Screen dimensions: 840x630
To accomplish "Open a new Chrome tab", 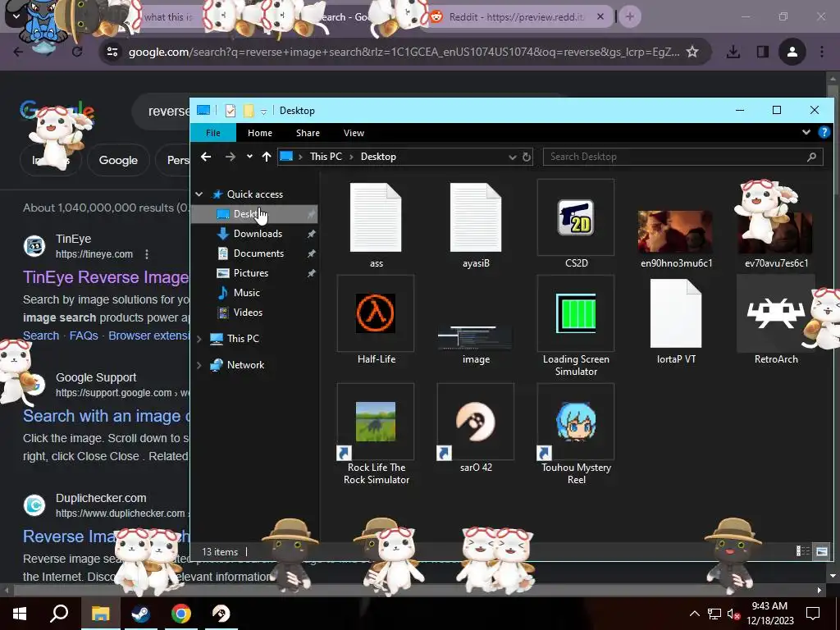I will [630, 17].
